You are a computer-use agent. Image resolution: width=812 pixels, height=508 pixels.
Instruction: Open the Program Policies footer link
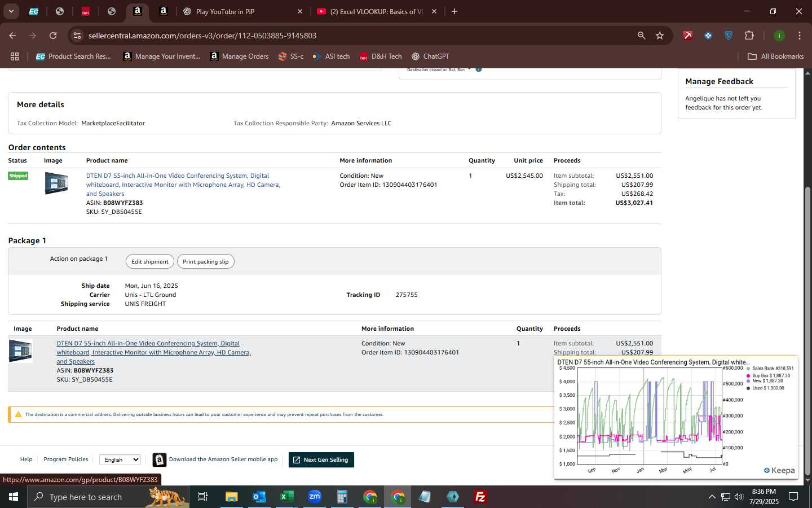point(66,459)
